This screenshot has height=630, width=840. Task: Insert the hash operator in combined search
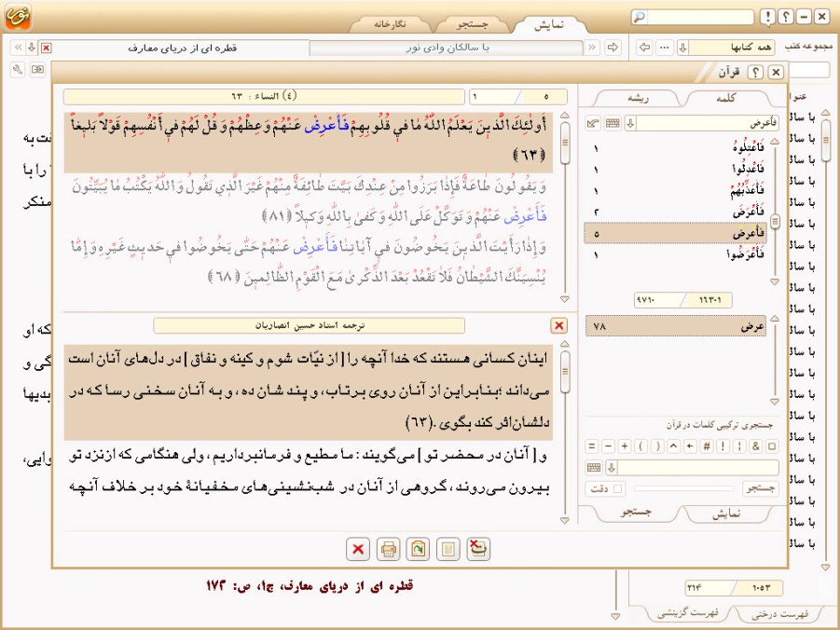pyautogui.click(x=707, y=445)
